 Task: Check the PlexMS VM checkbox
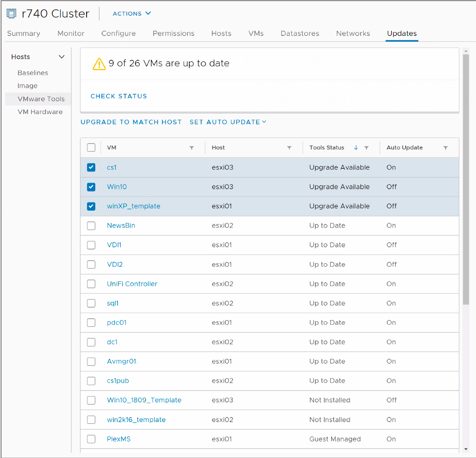point(91,439)
